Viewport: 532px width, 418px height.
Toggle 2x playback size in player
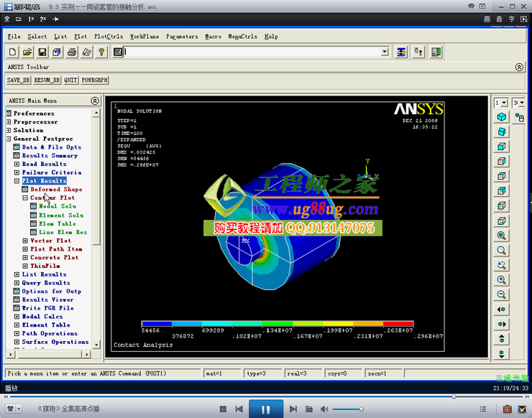(42, 19)
